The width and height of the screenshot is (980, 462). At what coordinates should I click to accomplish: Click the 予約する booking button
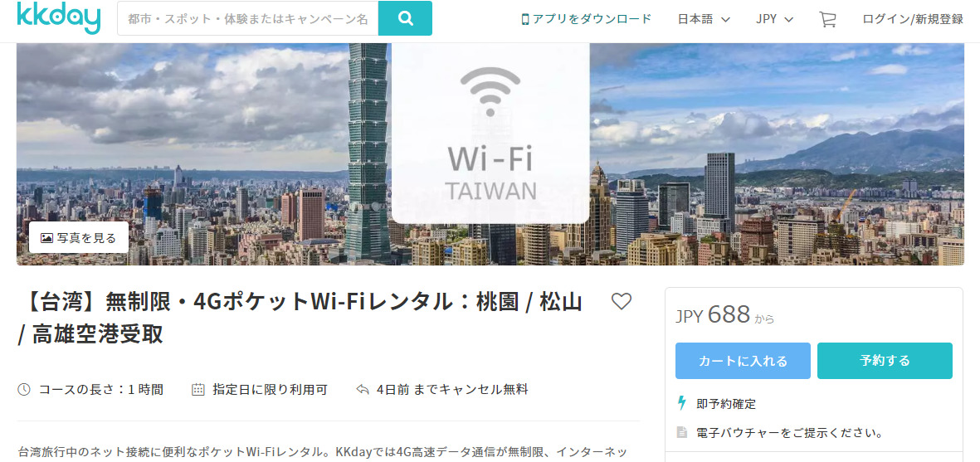coord(885,361)
